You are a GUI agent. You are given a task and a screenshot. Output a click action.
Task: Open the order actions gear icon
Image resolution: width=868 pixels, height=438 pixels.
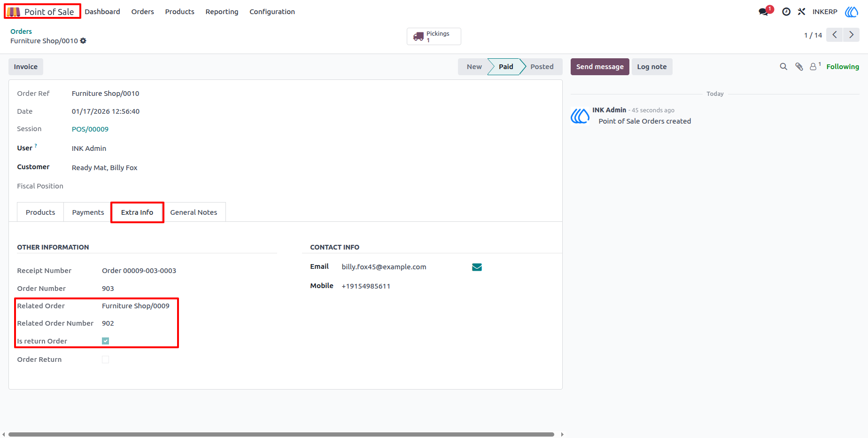[x=83, y=41]
